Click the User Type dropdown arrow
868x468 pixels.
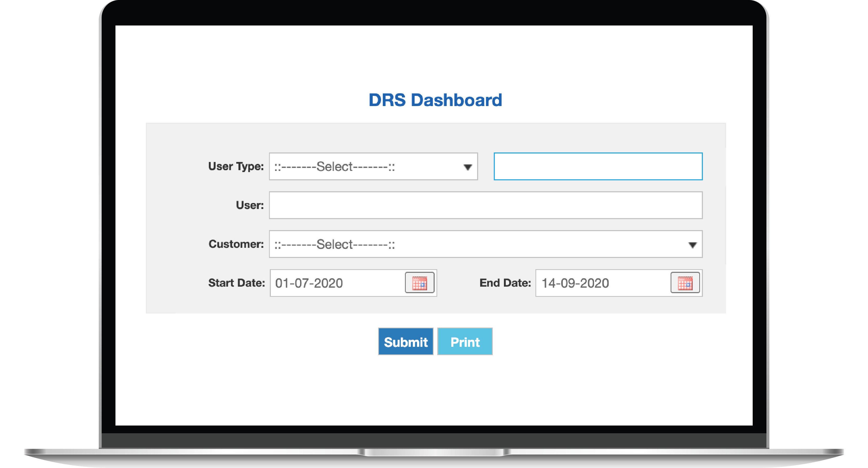pos(467,167)
